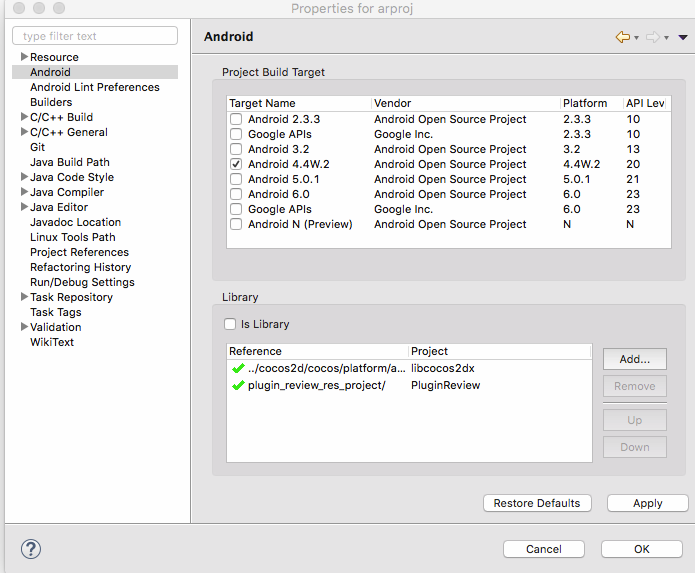Expand the Java Compiler section
Image resolution: width=695 pixels, height=573 pixels.
click(24, 192)
